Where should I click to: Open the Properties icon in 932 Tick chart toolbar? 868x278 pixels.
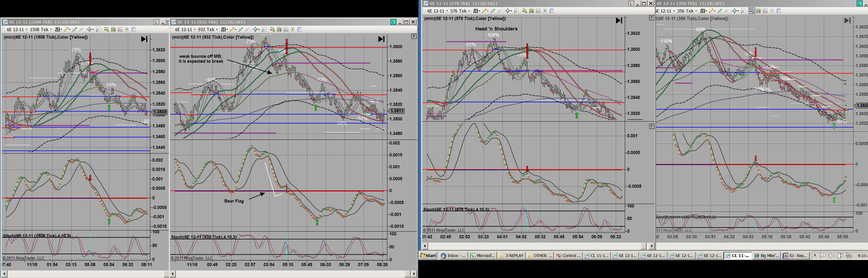(x=300, y=30)
